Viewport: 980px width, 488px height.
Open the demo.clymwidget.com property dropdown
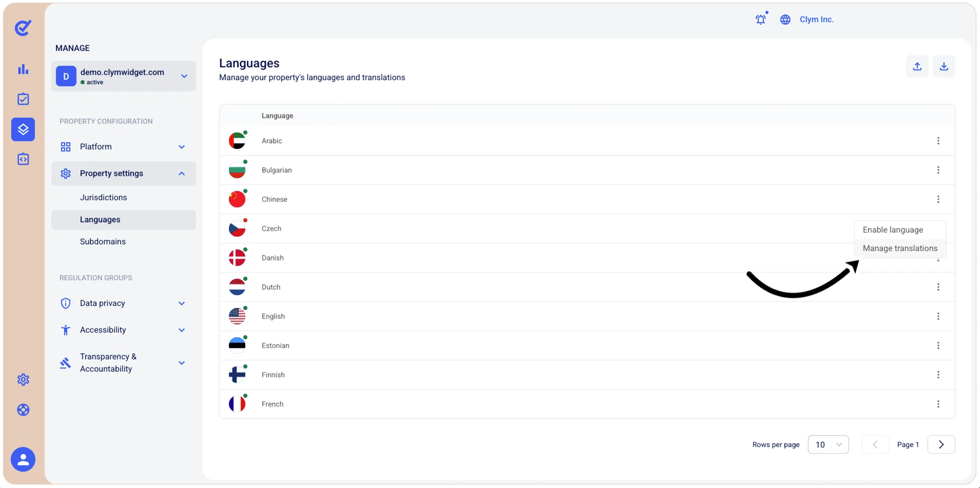click(x=123, y=76)
